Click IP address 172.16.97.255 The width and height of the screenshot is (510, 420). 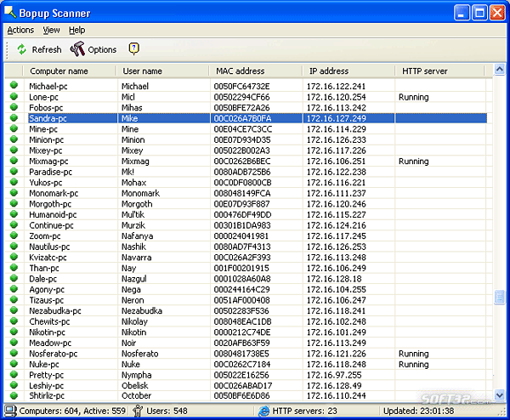pyautogui.click(x=334, y=375)
